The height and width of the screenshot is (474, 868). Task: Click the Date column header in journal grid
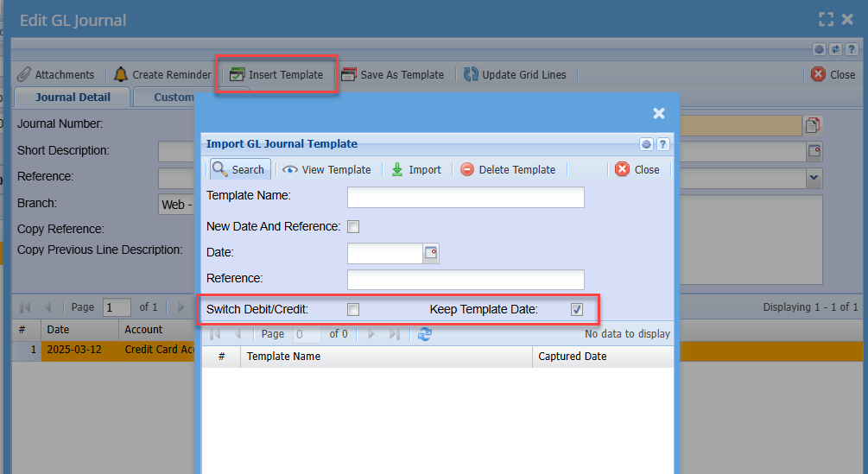(79, 330)
